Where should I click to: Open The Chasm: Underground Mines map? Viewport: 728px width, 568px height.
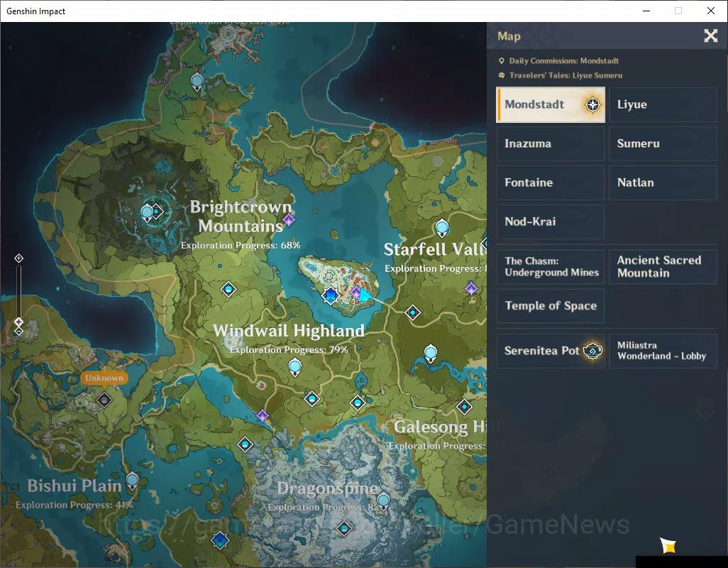coord(551,266)
